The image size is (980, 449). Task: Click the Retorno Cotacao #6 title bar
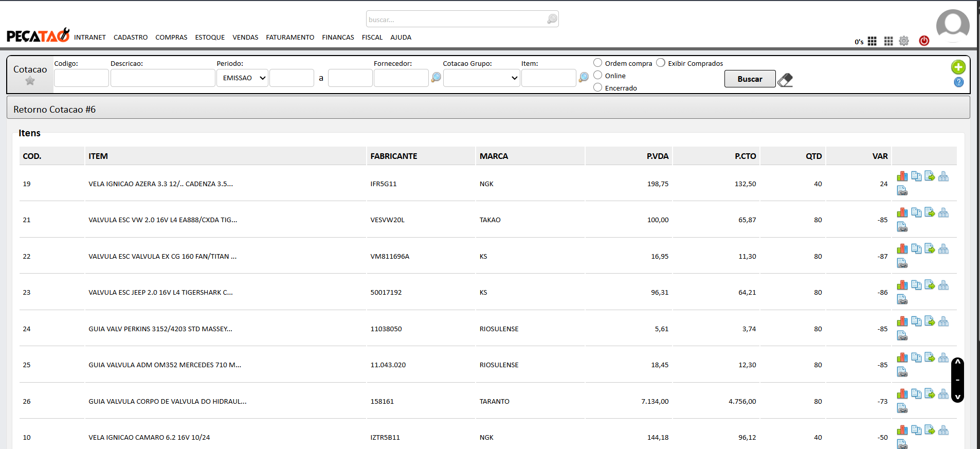point(488,107)
